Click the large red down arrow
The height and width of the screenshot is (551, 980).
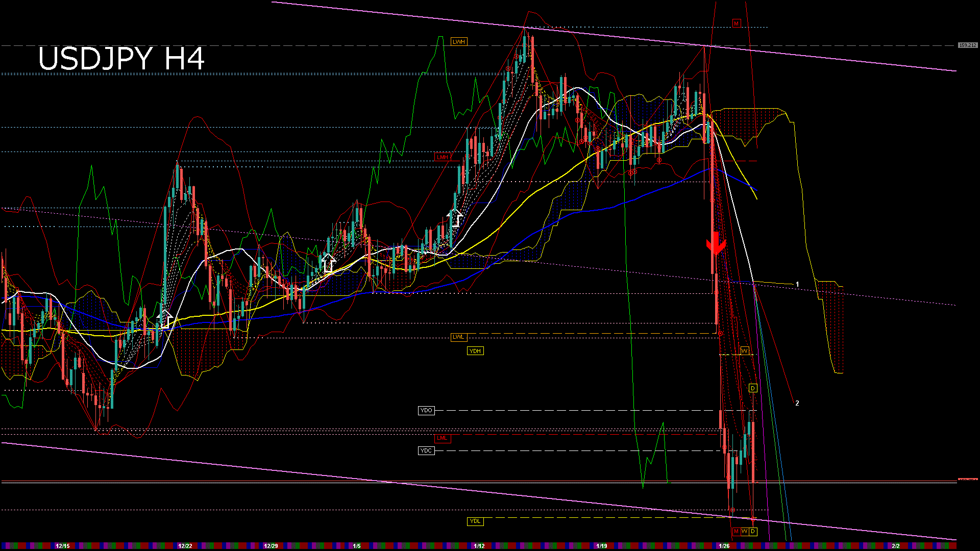tap(716, 244)
